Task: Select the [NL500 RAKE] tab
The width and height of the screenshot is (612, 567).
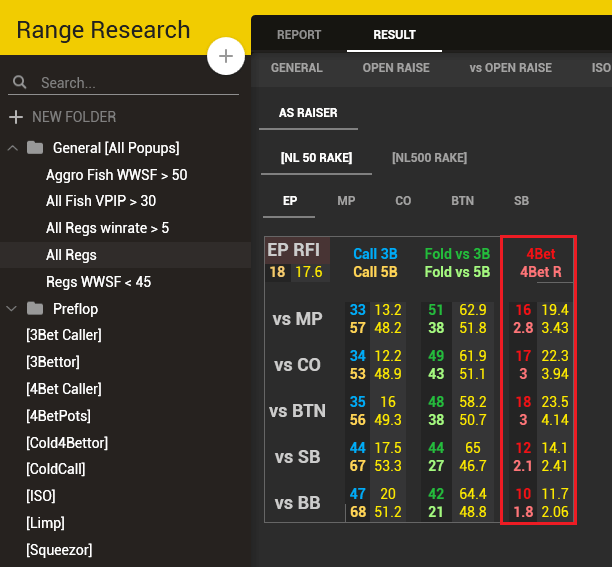Action: pos(429,158)
